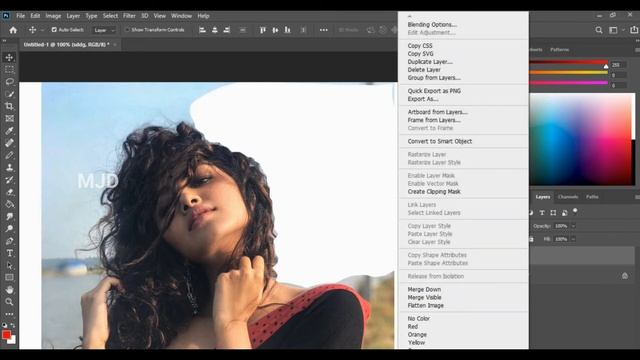
Task: Switch to the Paths tab
Action: tap(592, 197)
